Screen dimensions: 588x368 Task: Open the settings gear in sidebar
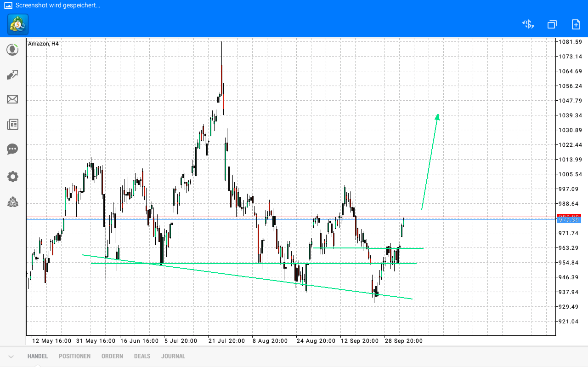click(x=12, y=177)
